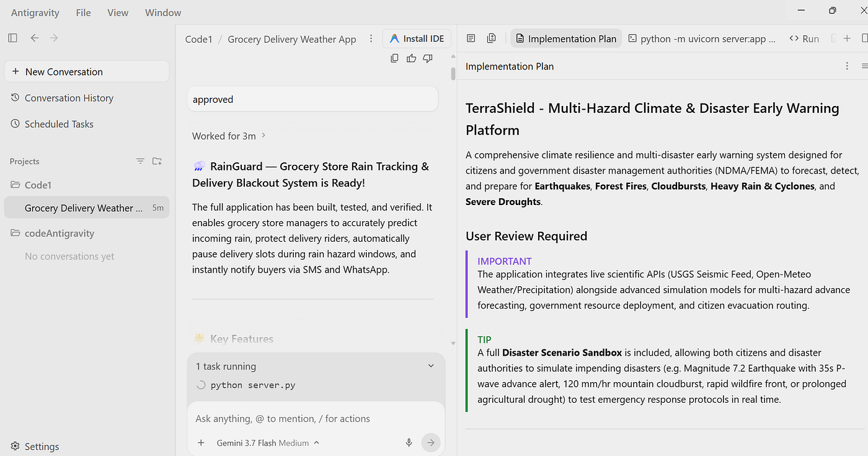868x456 pixels.
Task: Add a new tab with the plus icon
Action: pyautogui.click(x=847, y=38)
